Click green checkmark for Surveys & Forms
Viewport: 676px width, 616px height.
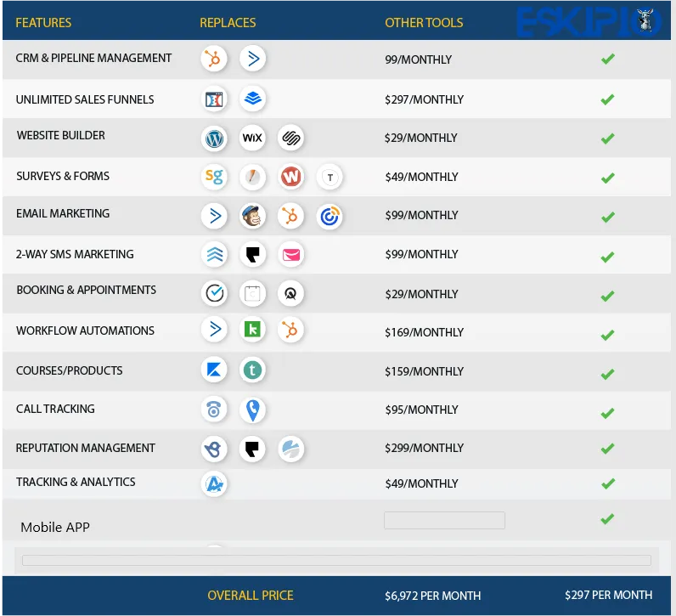coord(607,178)
